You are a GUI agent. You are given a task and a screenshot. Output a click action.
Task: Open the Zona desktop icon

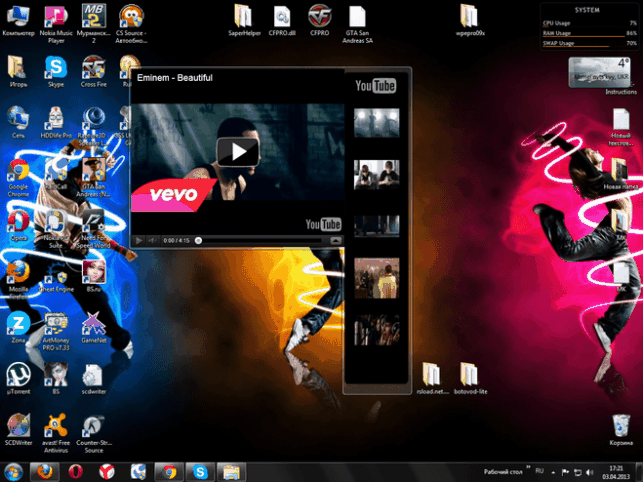coord(18,327)
